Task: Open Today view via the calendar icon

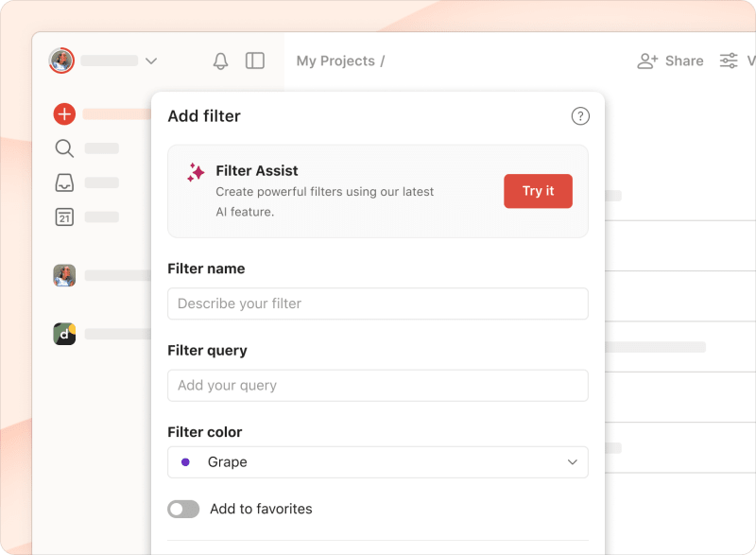Action: coord(63,217)
